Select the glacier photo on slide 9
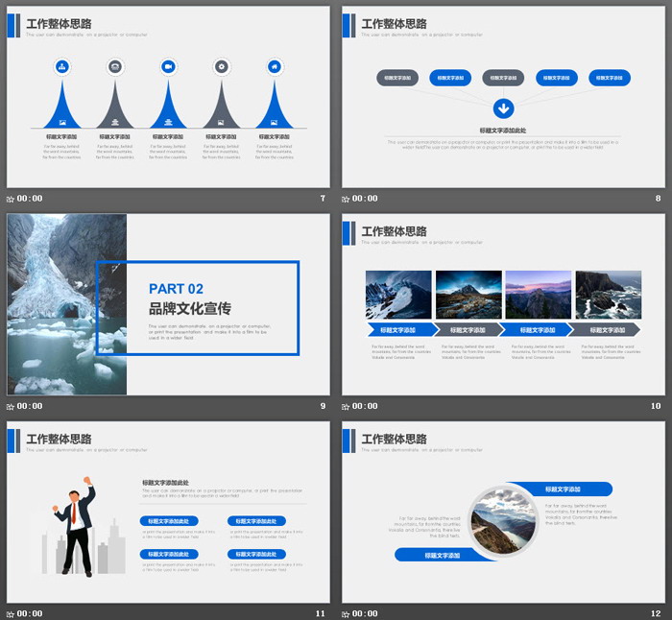Viewport: 672px width, 620px height. coord(66,304)
